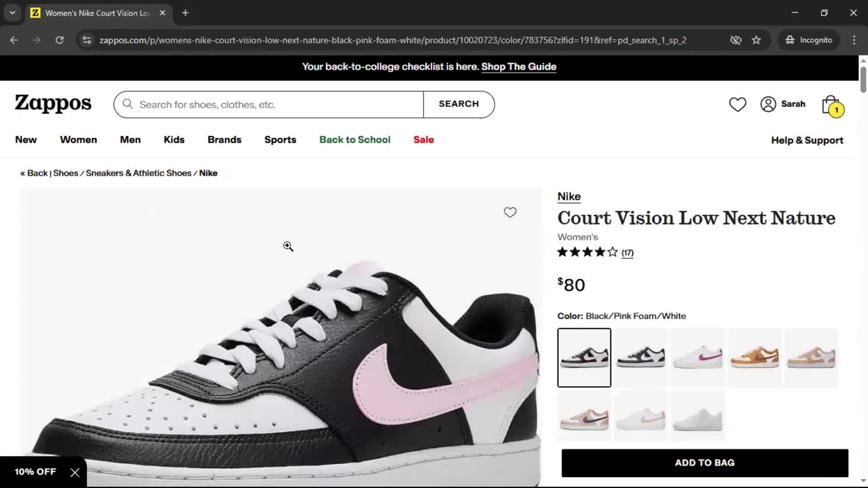Image resolution: width=868 pixels, height=488 pixels.
Task: Click the magnifier icon in search box
Action: [128, 104]
